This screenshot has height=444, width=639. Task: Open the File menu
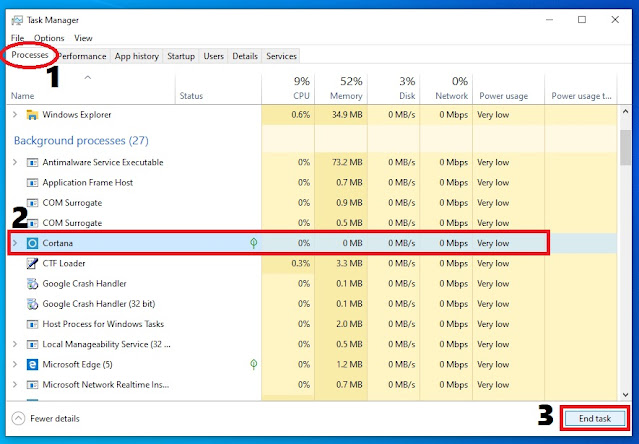click(17, 38)
